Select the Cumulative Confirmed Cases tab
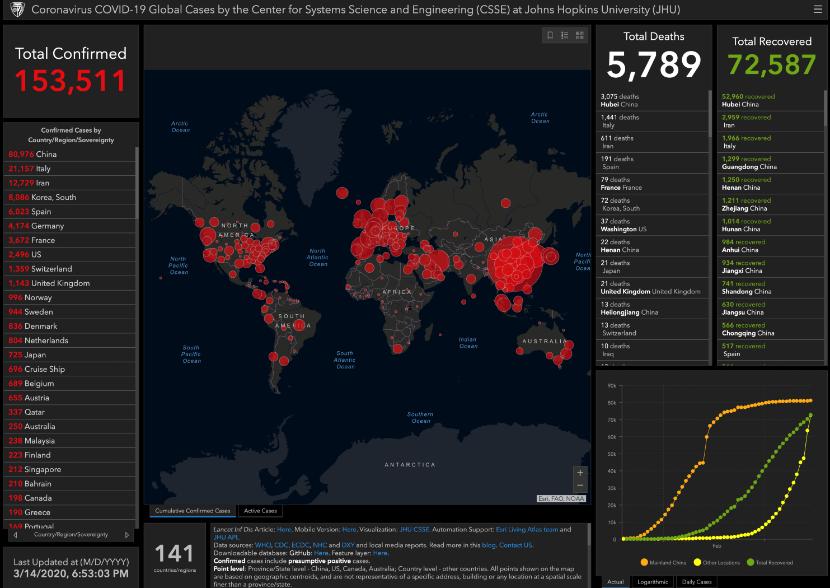The height and width of the screenshot is (588, 830). [193, 510]
